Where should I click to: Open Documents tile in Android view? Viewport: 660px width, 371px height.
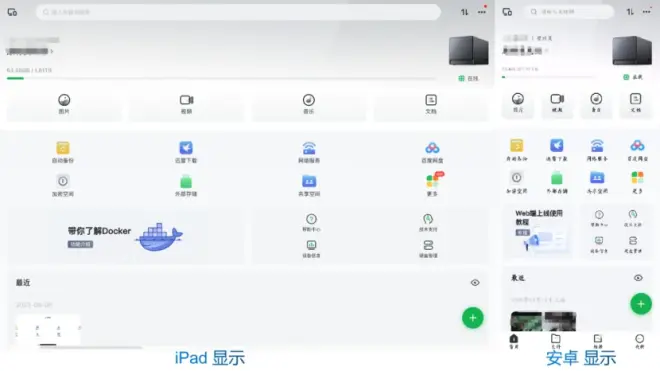(x=636, y=103)
